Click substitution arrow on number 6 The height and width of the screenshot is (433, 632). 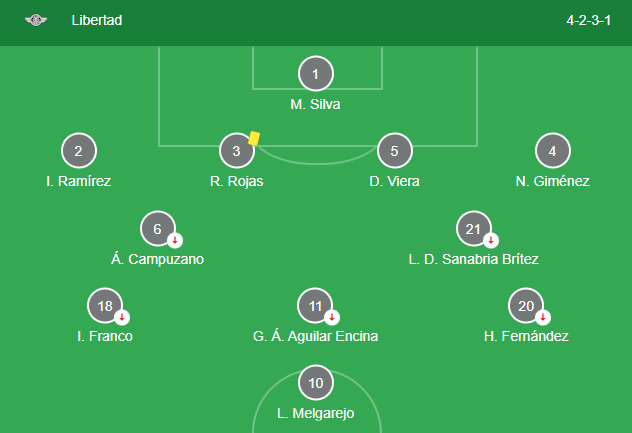[175, 240]
